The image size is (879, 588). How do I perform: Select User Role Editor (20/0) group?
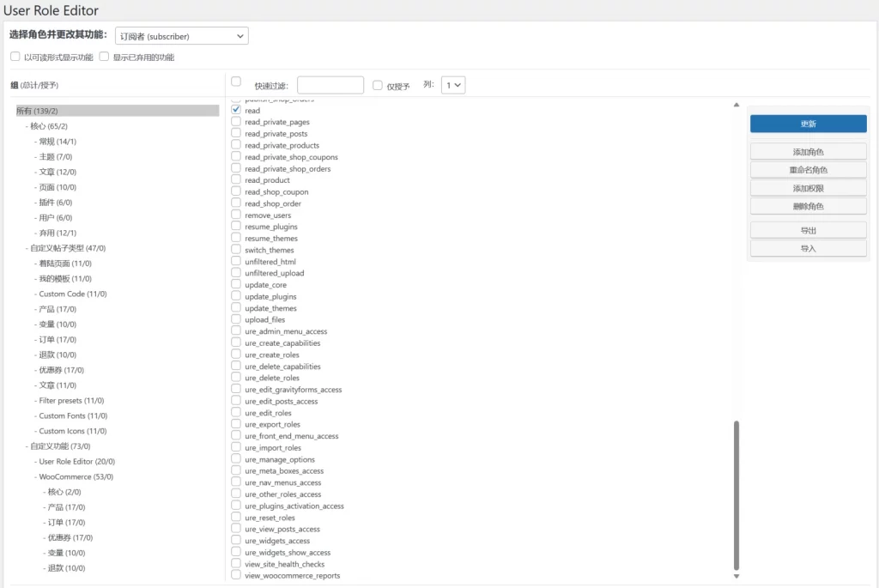point(76,462)
